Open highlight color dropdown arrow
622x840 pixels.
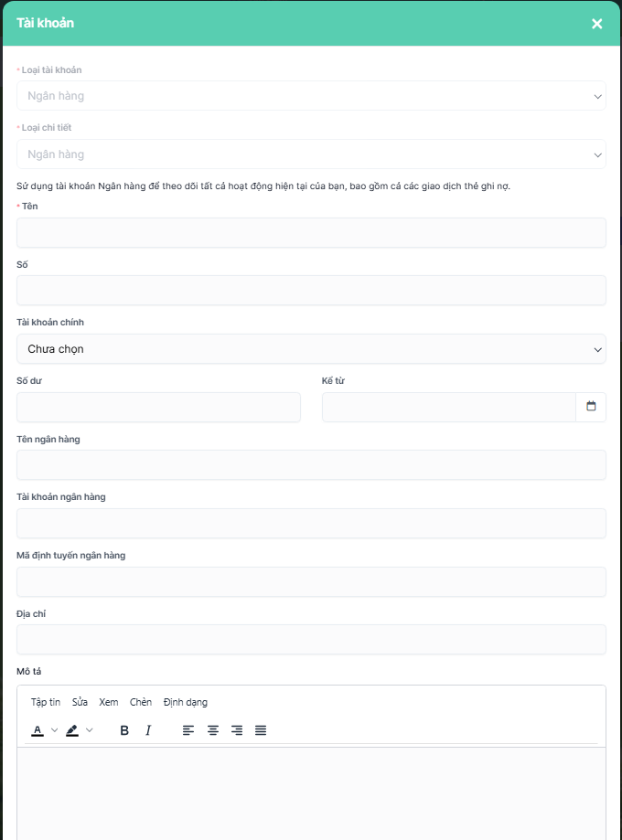[90, 730]
